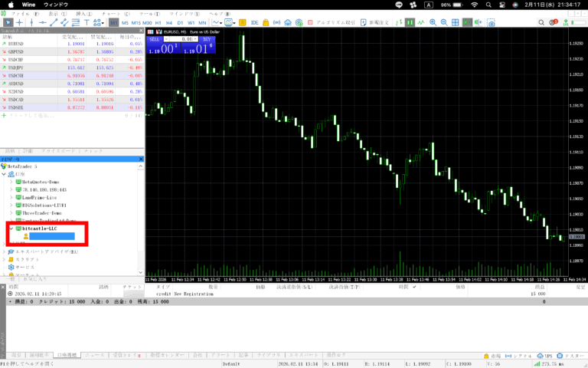Select the M5 timeframe button
The image size is (588, 368).
125,23
